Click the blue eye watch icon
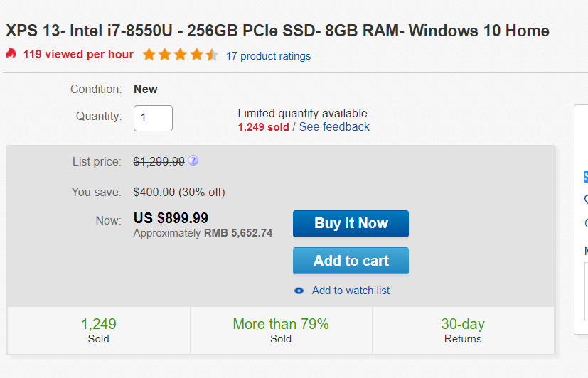The image size is (588, 378). [299, 291]
